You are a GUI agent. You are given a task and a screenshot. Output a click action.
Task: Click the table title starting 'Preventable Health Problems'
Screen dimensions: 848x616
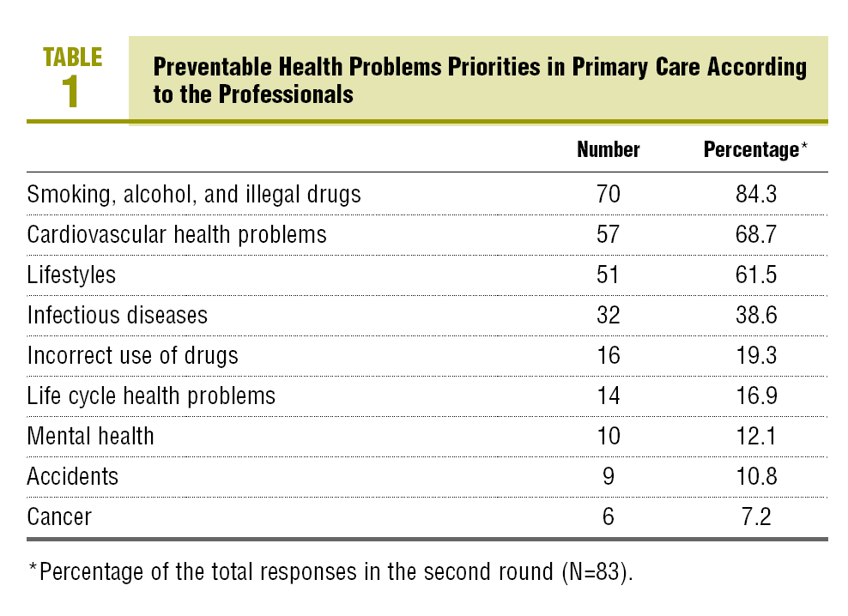[479, 80]
